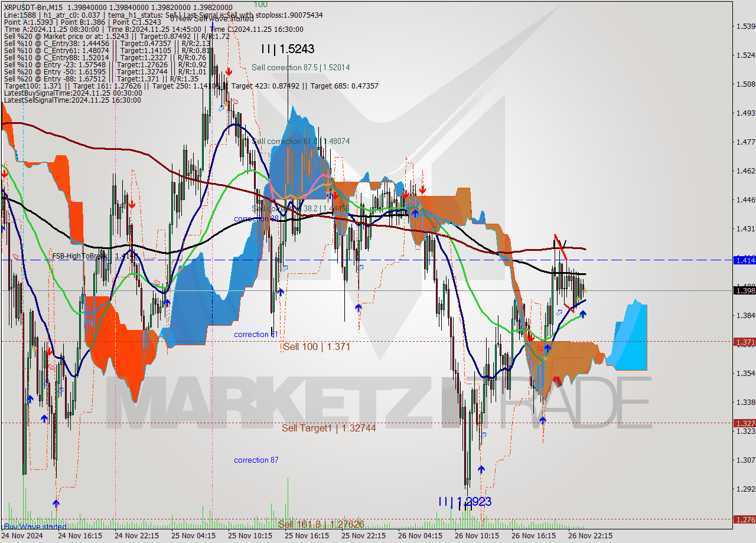The width and height of the screenshot is (756, 543).
Task: Click the black current price tag 1.398
Action: tap(744, 289)
